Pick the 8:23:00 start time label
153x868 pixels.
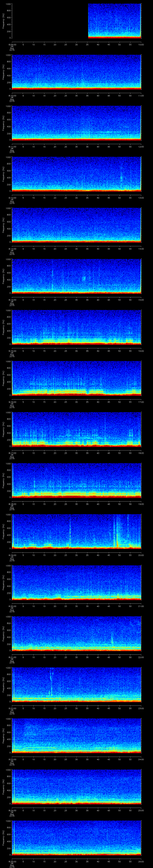point(12,759)
